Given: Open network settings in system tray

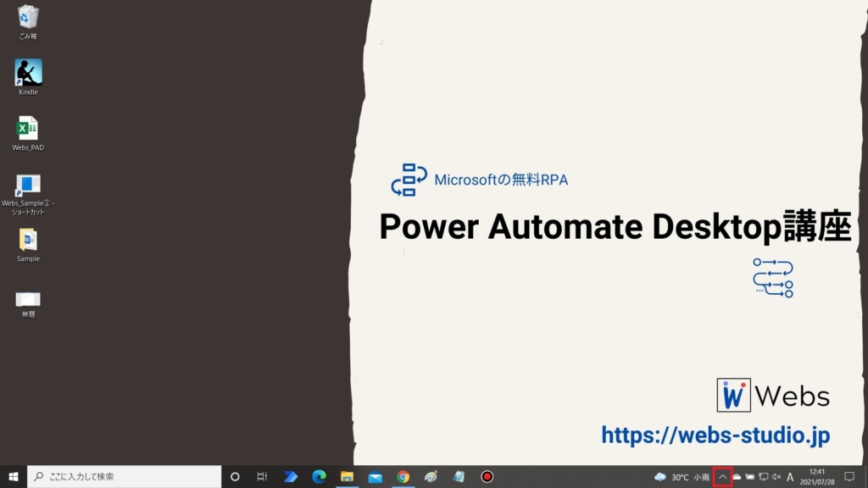Looking at the screenshot, I should pyautogui.click(x=764, y=477).
